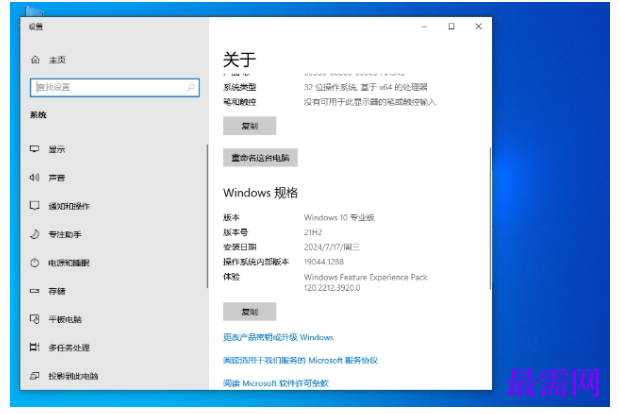
Task: Select the 32 位操作系统 system type value
Action: tap(366, 87)
